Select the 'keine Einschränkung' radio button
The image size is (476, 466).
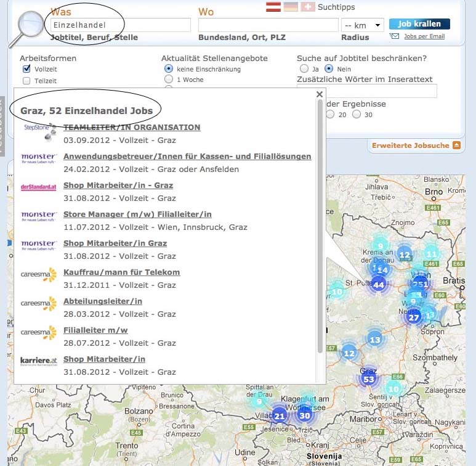169,68
